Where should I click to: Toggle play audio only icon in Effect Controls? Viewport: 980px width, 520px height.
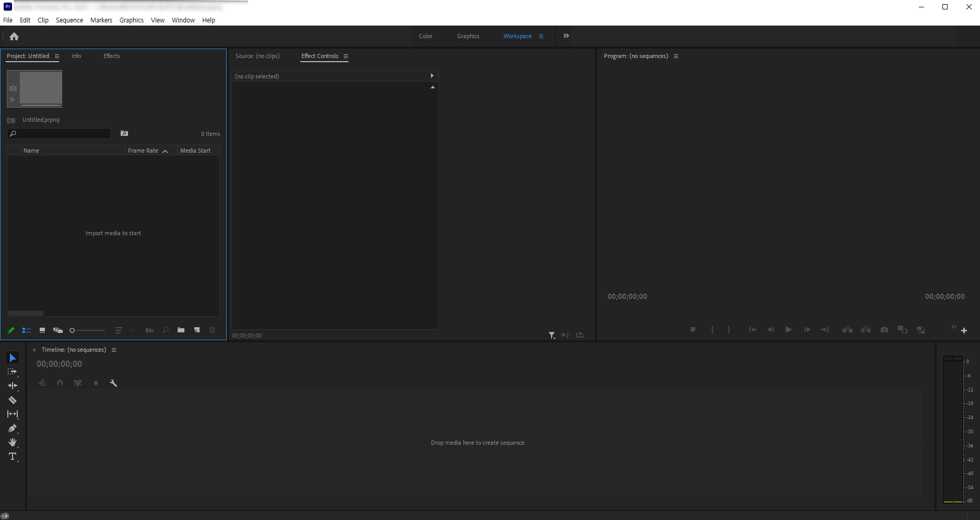tap(565, 335)
